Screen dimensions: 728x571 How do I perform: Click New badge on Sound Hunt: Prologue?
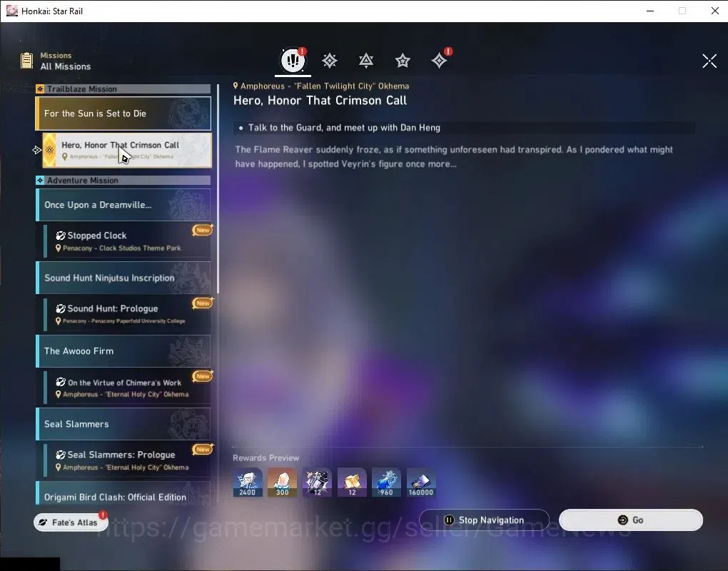(x=203, y=303)
